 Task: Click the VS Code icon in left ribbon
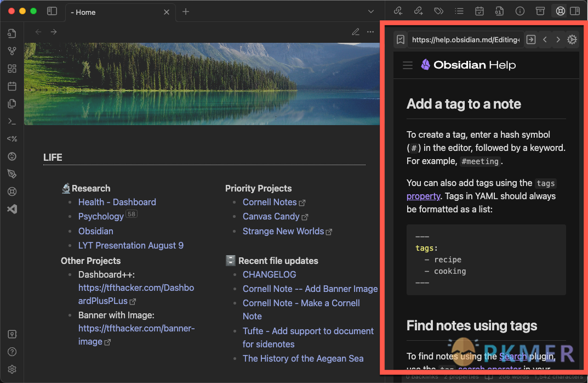point(12,209)
